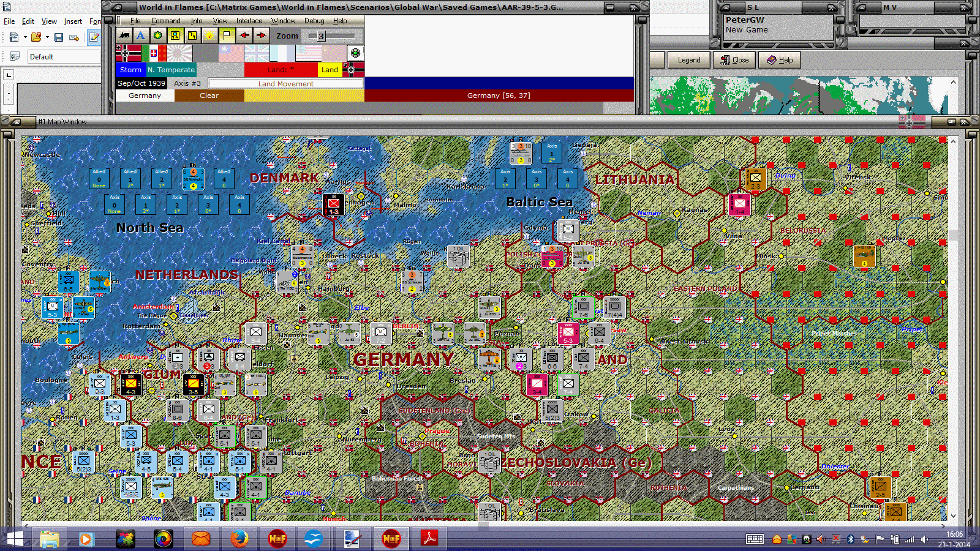980x551 pixels.
Task: Click the Land Movement phase bar
Action: [285, 84]
